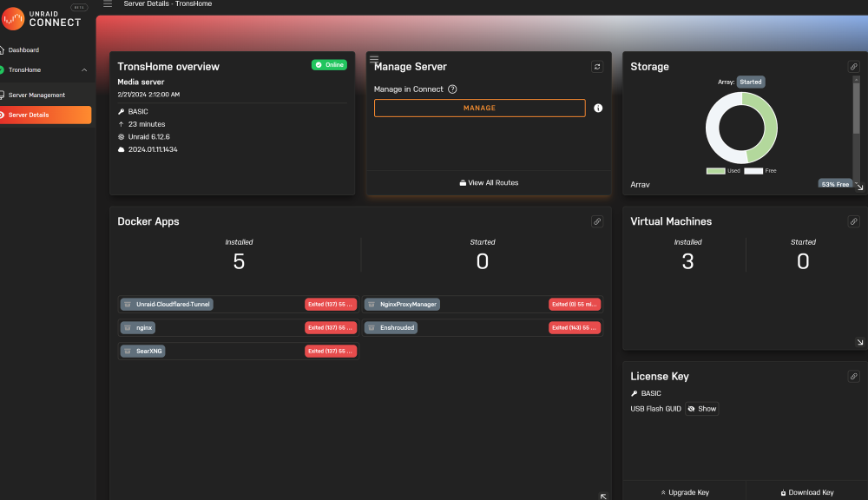Click the 53% Free badge
The height and width of the screenshot is (500, 868).
[x=835, y=184]
